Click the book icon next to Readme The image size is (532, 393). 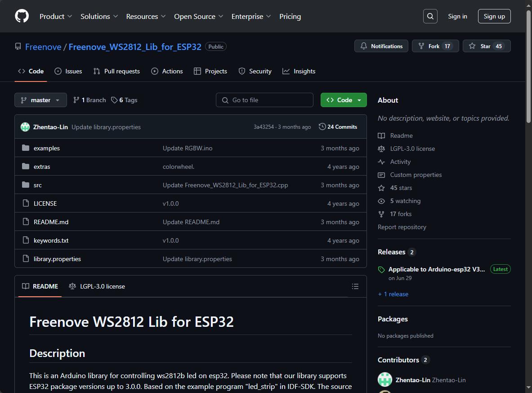click(381, 136)
